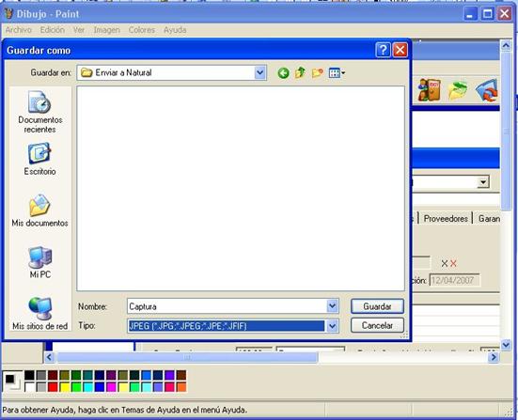Open the Tipo file type dropdown
This screenshot has height=420, width=518.
333,326
